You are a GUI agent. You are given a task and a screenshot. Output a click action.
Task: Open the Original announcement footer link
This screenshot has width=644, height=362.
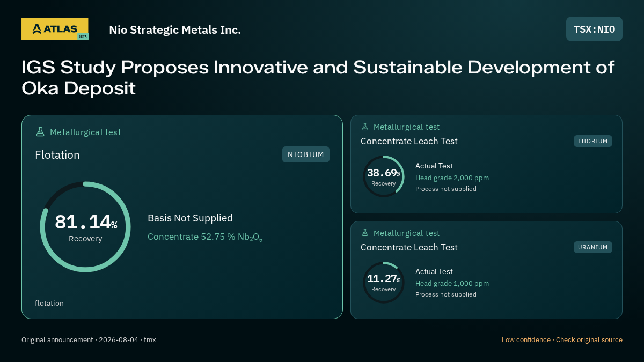pyautogui.click(x=89, y=340)
